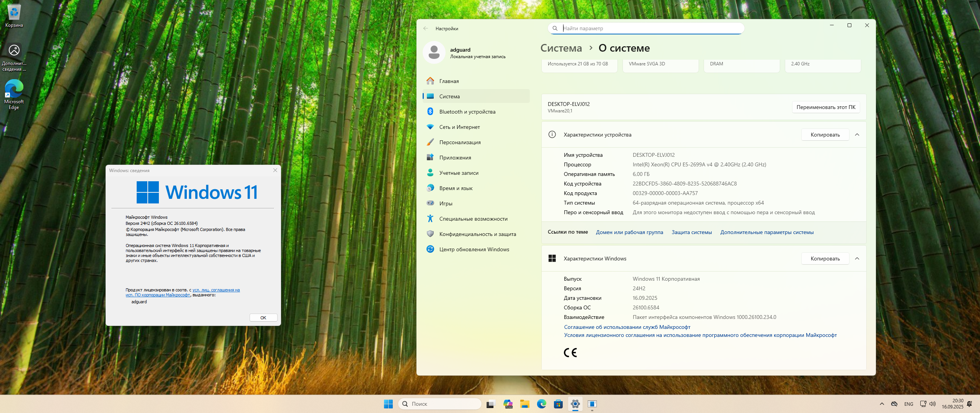Open Соглашение об использовании служб Майкрософт
This screenshot has height=413, width=980.
point(627,327)
